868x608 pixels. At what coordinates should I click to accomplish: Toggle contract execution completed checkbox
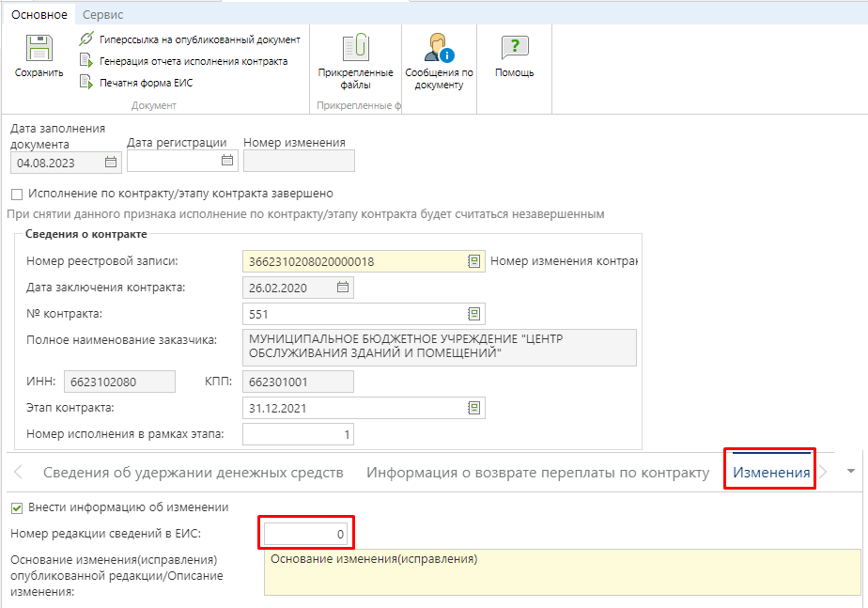(x=16, y=194)
